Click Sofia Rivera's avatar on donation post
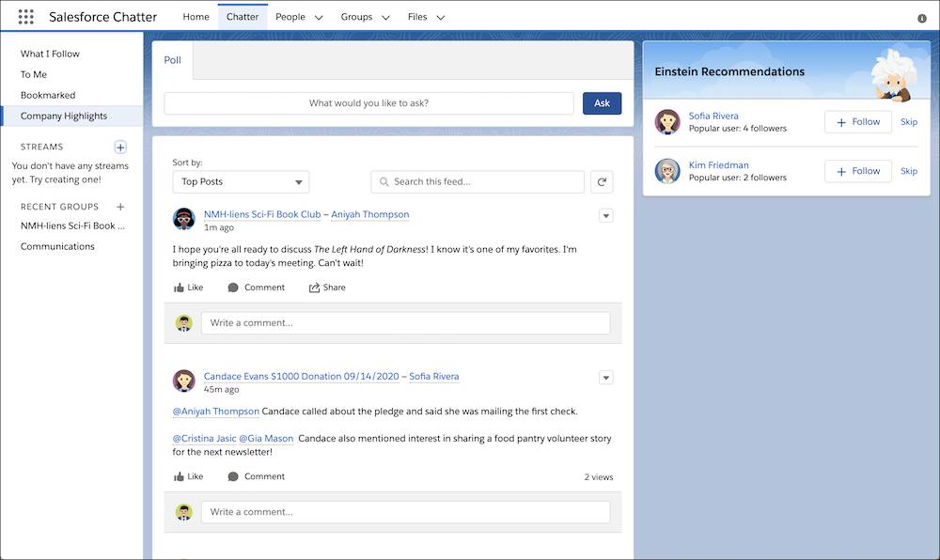 tap(184, 381)
